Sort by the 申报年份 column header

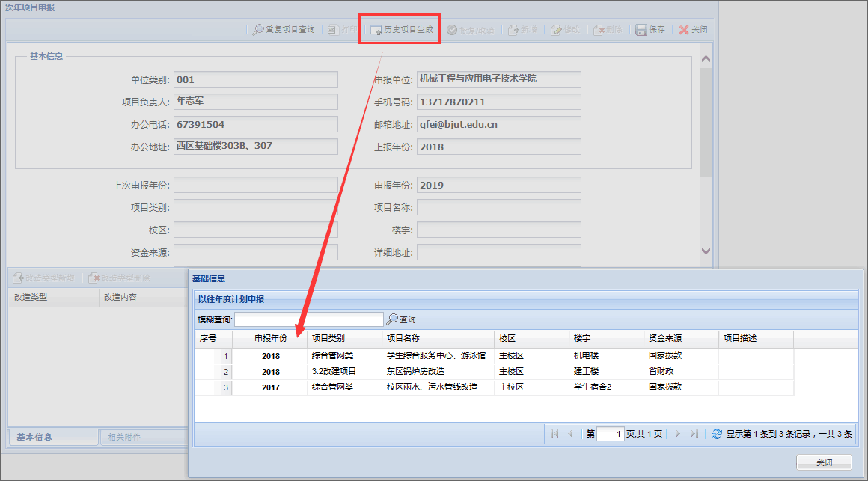(270, 339)
